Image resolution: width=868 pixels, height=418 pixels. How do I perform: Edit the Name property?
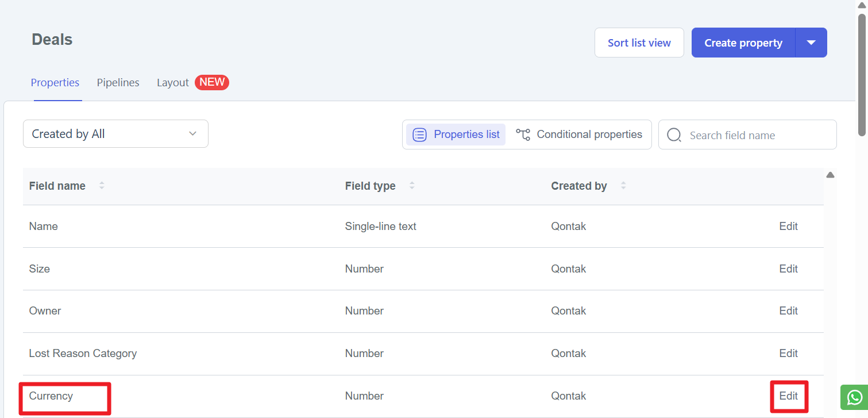point(788,227)
